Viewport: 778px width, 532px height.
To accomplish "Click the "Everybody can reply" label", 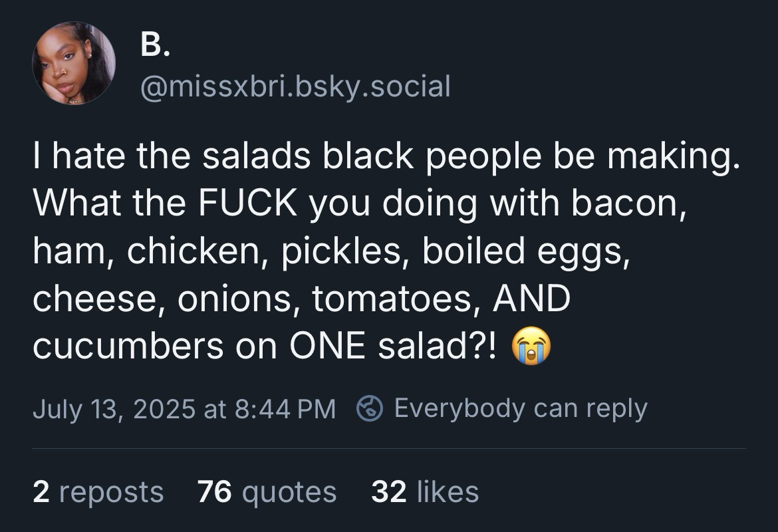I will click(x=520, y=408).
